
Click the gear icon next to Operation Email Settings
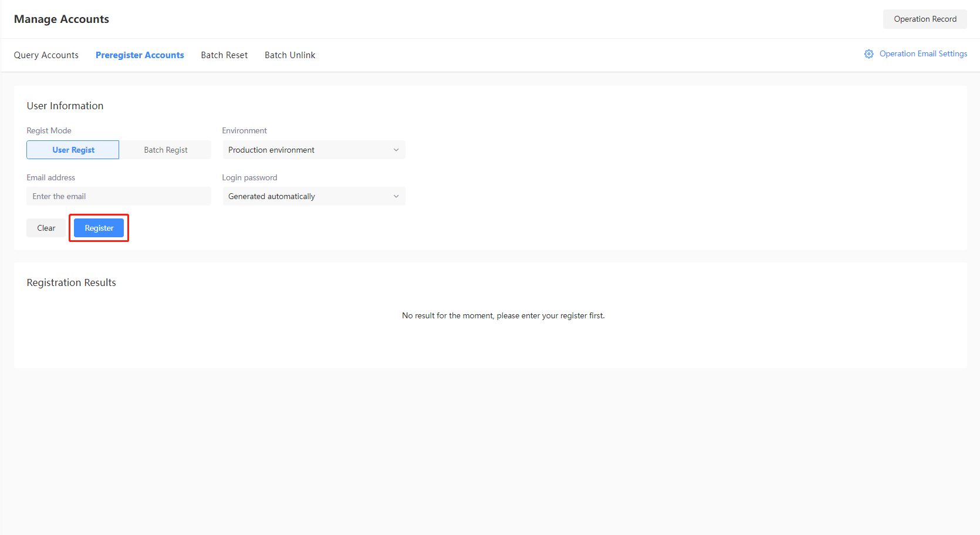tap(869, 53)
